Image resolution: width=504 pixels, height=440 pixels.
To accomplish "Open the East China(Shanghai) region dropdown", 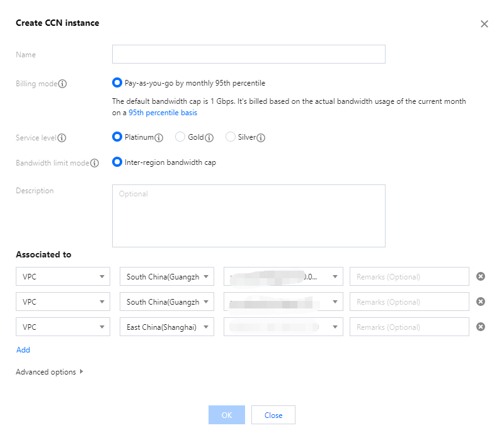I will pos(167,327).
